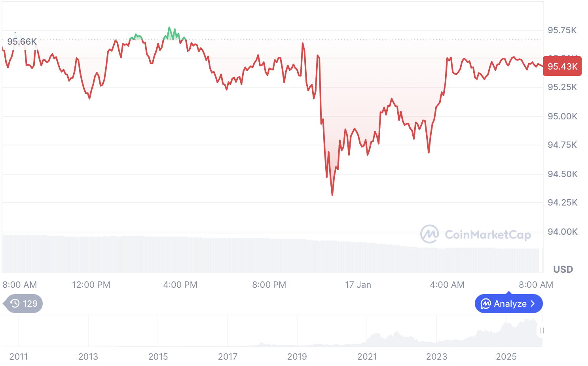Select the 2011 label on the year timeline
Screen dimensions: 588x366
(x=19, y=357)
